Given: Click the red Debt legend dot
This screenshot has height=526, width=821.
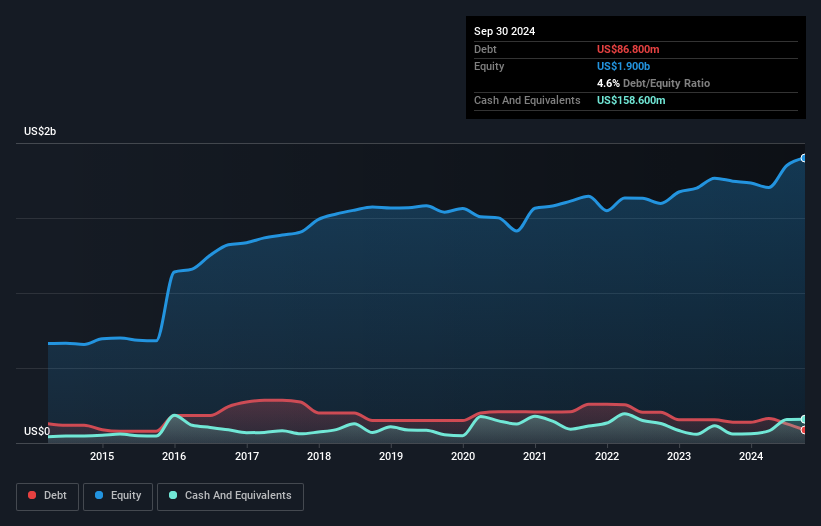Looking at the screenshot, I should click(32, 495).
